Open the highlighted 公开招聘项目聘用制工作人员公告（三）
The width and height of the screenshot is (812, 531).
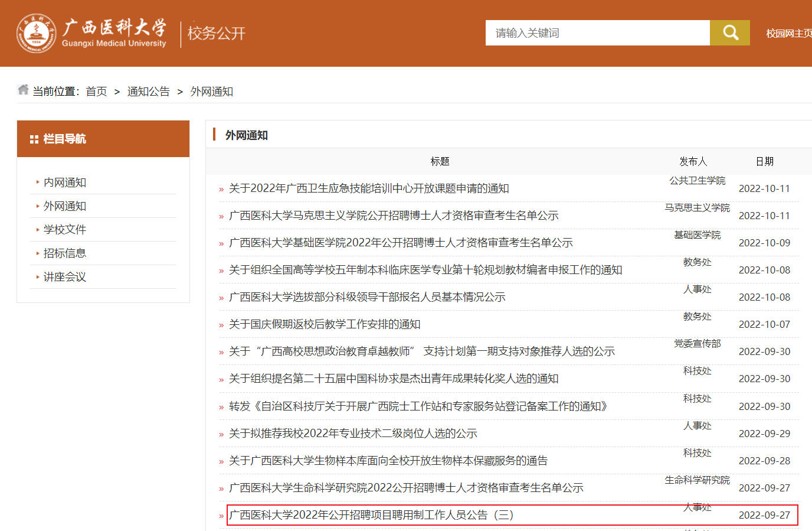[x=371, y=515]
